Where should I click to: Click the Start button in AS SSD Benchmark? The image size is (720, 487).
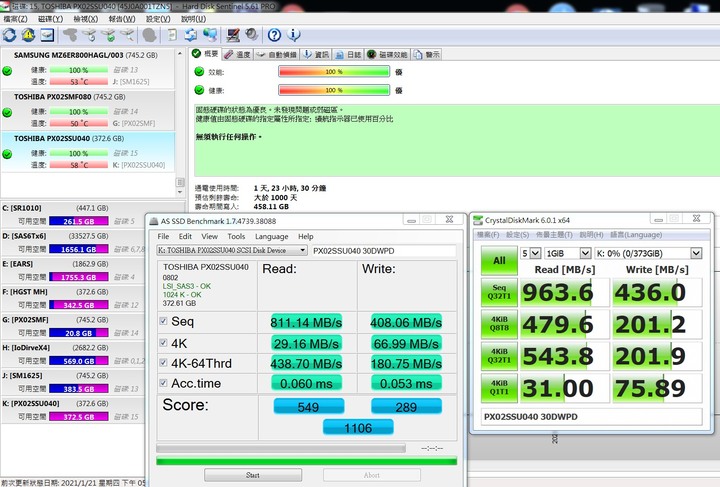(x=253, y=475)
